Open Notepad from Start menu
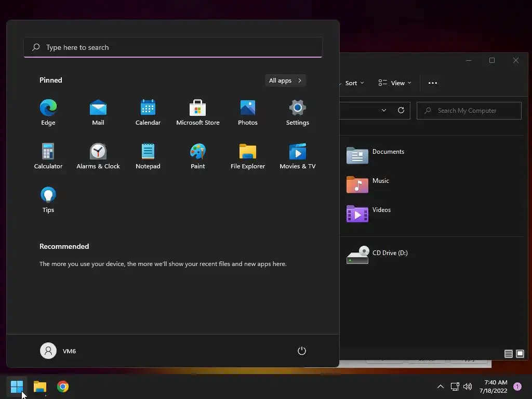This screenshot has height=399, width=532. click(148, 156)
